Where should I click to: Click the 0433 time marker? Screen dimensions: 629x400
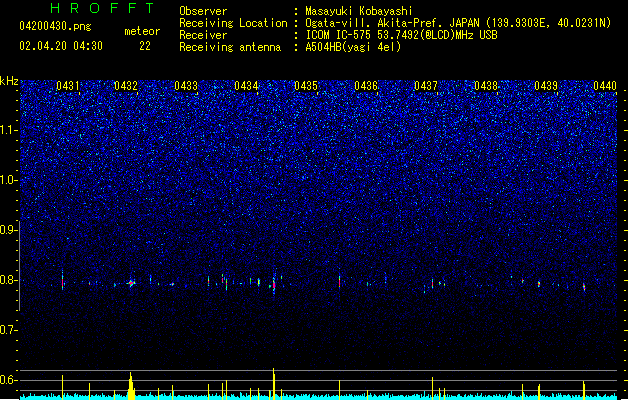tap(186, 86)
